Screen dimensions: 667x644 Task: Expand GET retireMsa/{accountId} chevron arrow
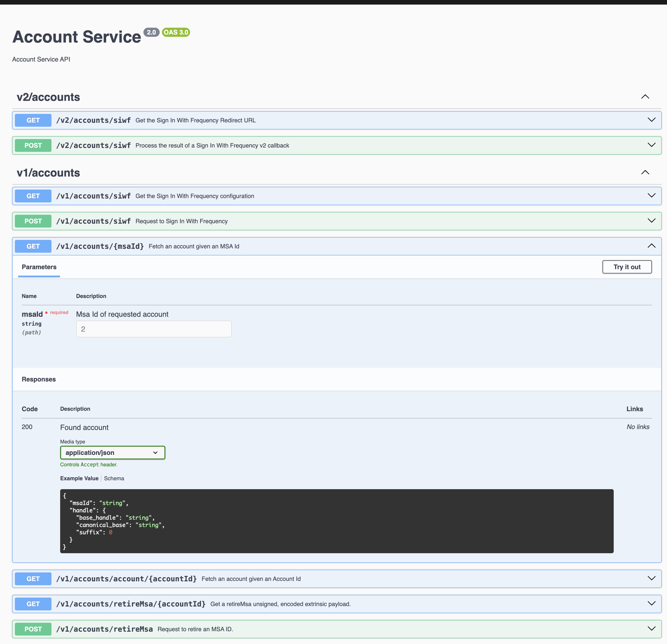coord(651,604)
